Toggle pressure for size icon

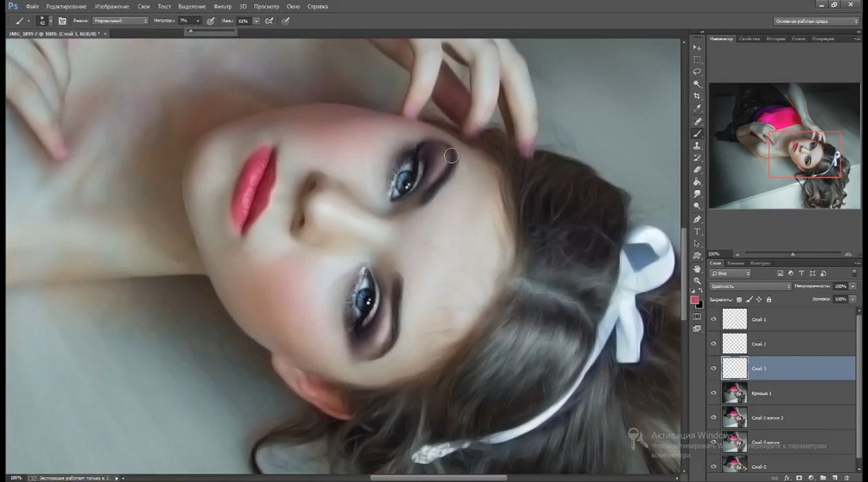(285, 21)
